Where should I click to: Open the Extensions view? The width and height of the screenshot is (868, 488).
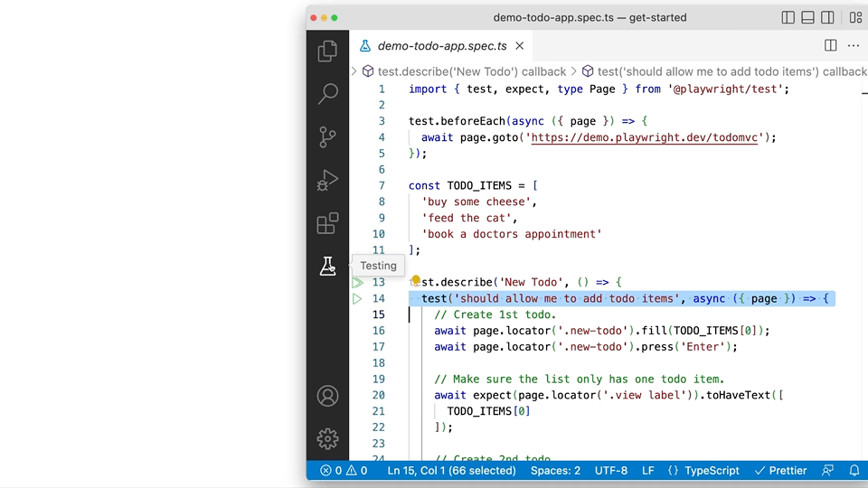[327, 223]
